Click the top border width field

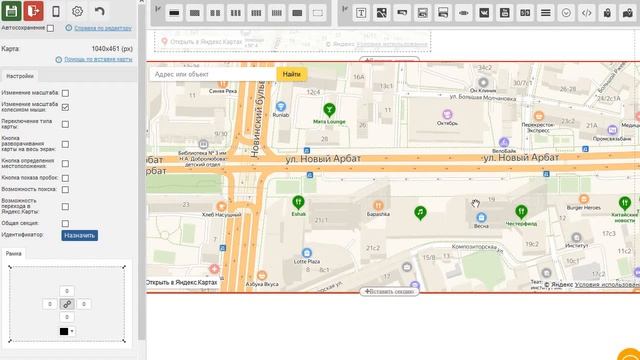pyautogui.click(x=67, y=291)
